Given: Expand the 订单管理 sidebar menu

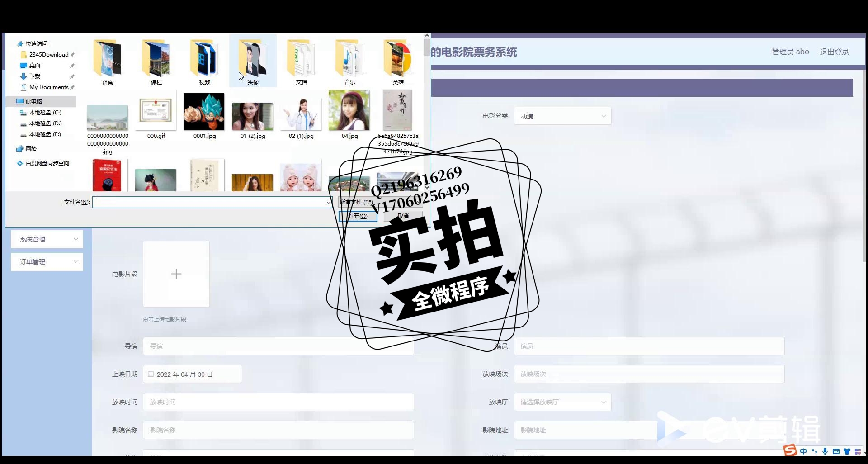Looking at the screenshot, I should [x=47, y=262].
